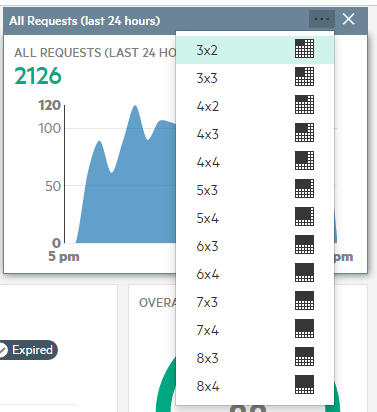Click the ALL REQUESTS chart heading
Screen dimensions: 377x412
click(95, 53)
